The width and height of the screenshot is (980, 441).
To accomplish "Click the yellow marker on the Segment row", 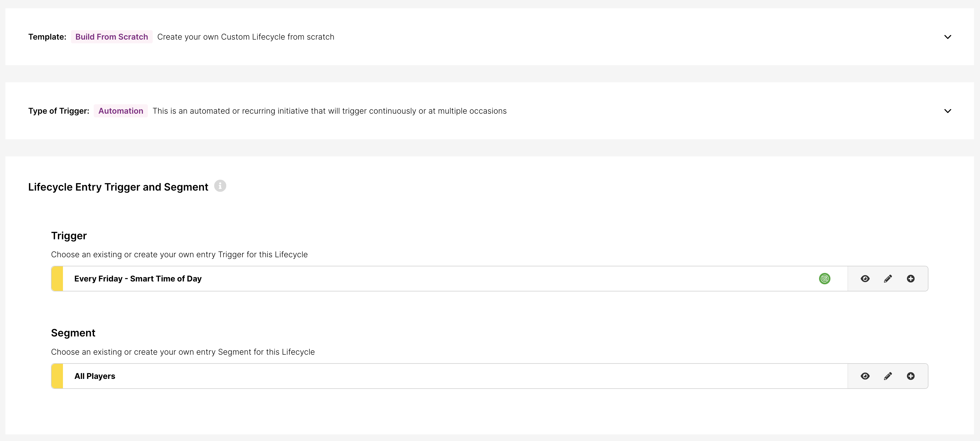I will pos(57,376).
